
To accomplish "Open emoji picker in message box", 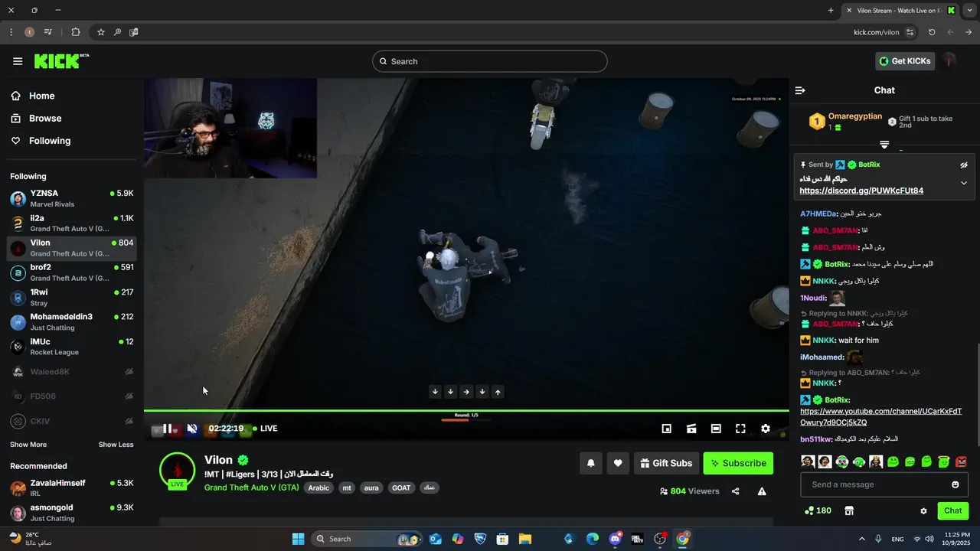I will coord(955,484).
